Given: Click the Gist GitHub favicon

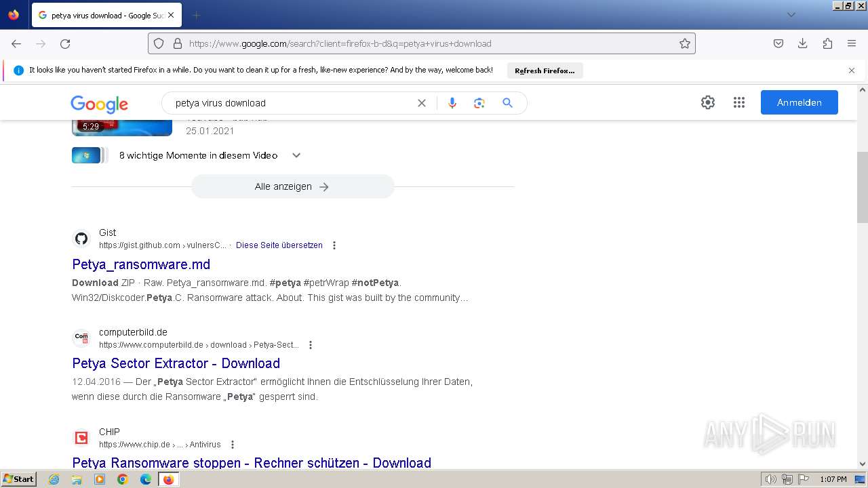Looking at the screenshot, I should (81, 239).
